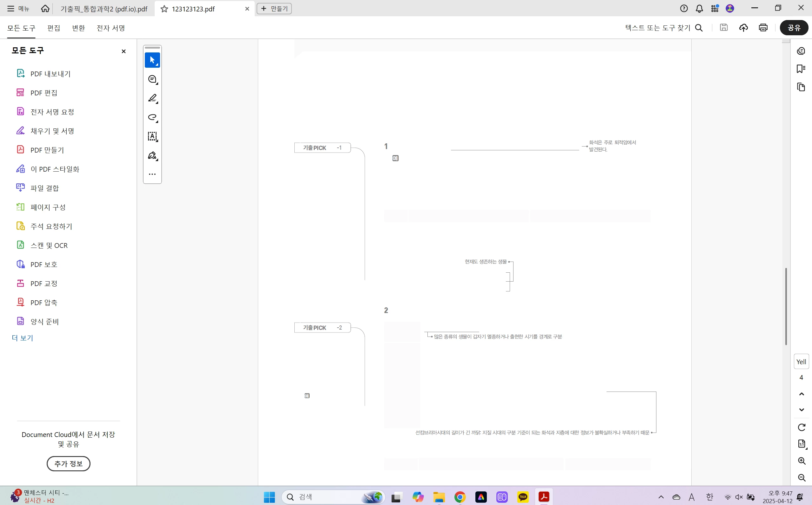Upload file to cloud icon

pos(743,28)
